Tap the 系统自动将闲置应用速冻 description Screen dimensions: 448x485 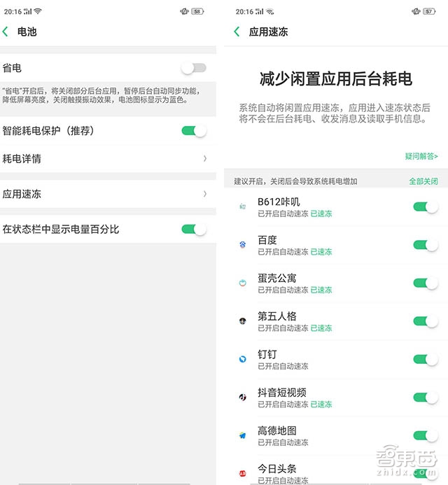(335, 113)
